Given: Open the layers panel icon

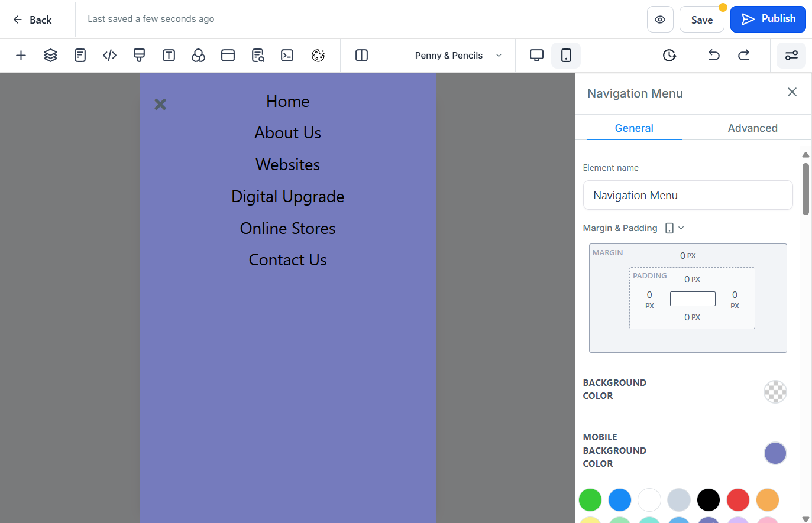Looking at the screenshot, I should click(x=50, y=56).
